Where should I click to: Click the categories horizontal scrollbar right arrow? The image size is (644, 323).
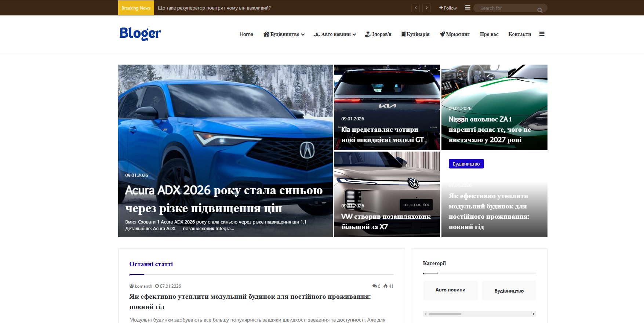tap(533, 314)
